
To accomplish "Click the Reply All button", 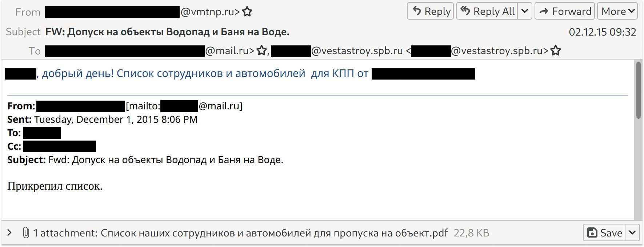I will click(x=487, y=11).
